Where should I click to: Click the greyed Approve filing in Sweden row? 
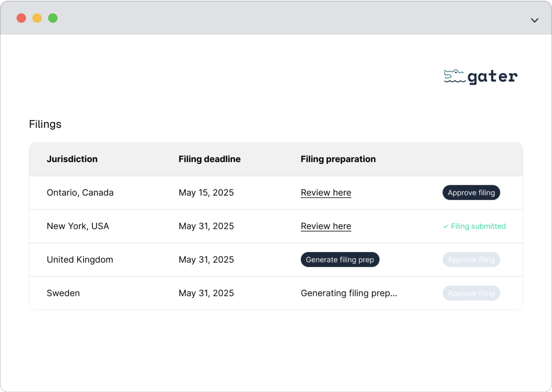coord(471,293)
